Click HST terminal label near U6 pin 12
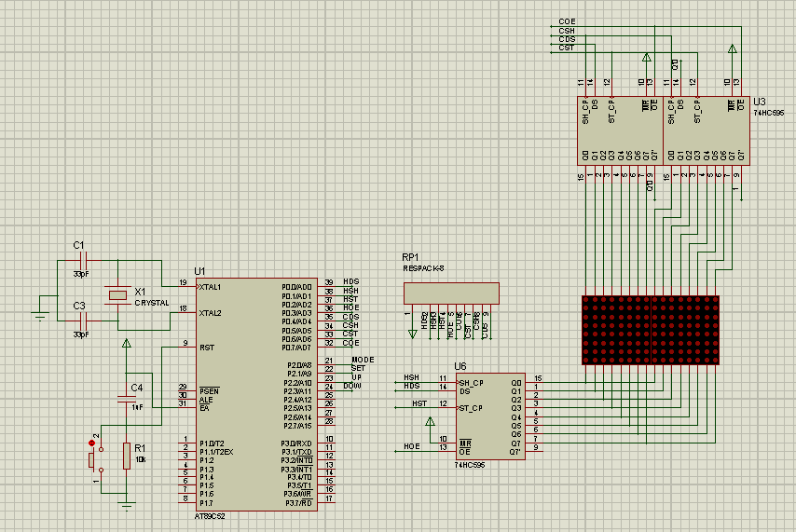796x532 pixels. [419, 403]
